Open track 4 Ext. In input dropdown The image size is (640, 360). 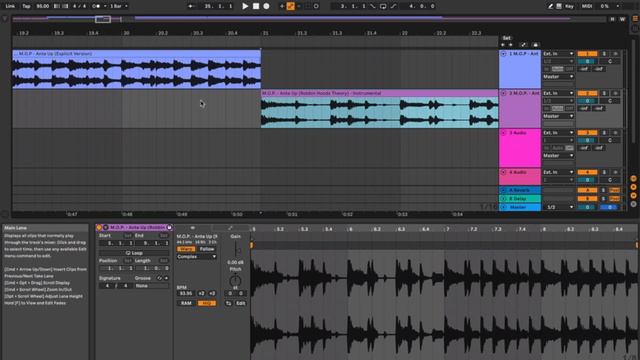[558, 172]
